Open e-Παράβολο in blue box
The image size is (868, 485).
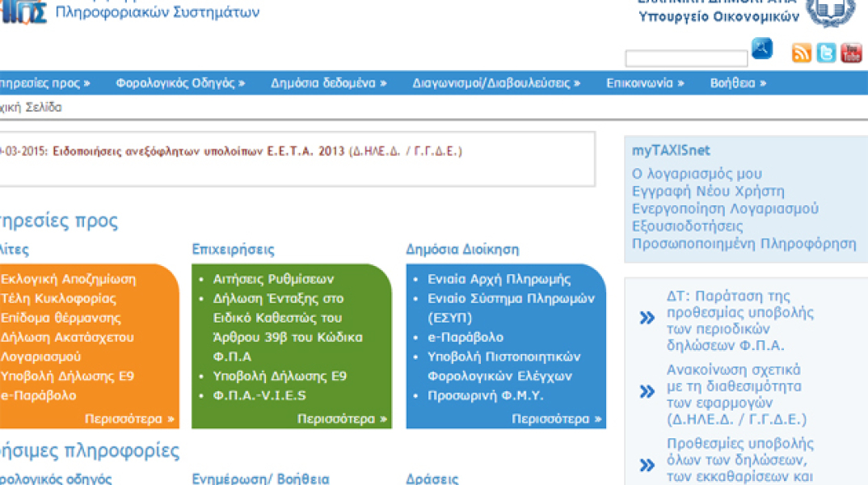(466, 337)
